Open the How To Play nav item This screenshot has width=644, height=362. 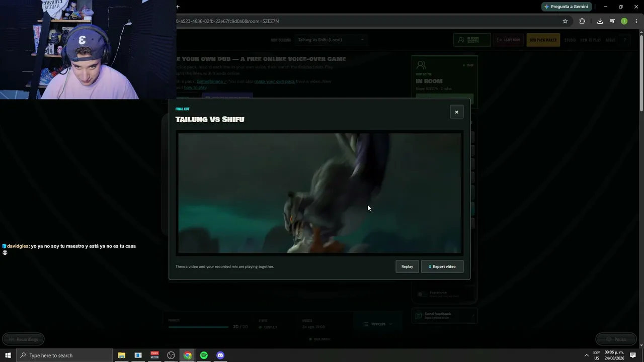pyautogui.click(x=590, y=40)
